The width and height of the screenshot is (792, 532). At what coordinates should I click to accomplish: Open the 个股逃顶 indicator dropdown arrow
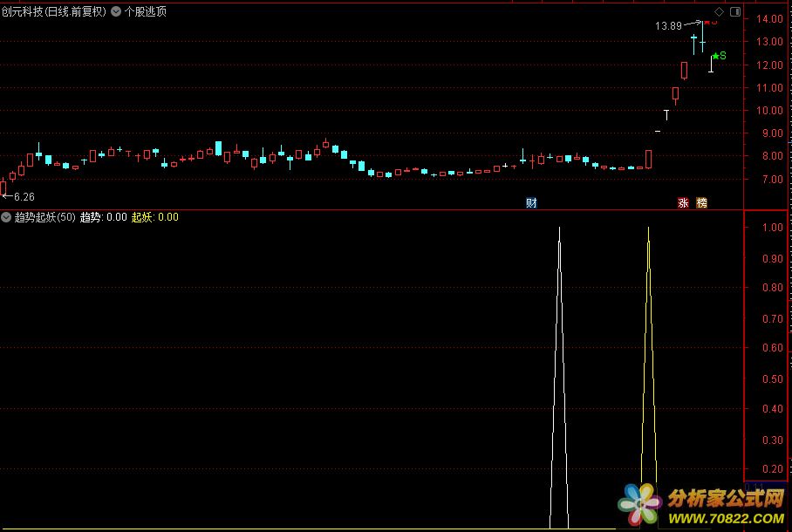[116, 11]
